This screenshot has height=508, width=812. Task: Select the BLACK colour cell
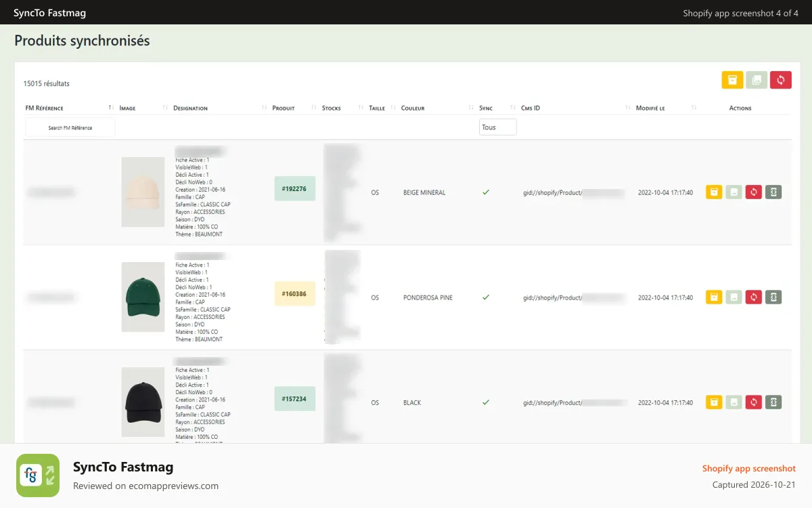point(412,402)
